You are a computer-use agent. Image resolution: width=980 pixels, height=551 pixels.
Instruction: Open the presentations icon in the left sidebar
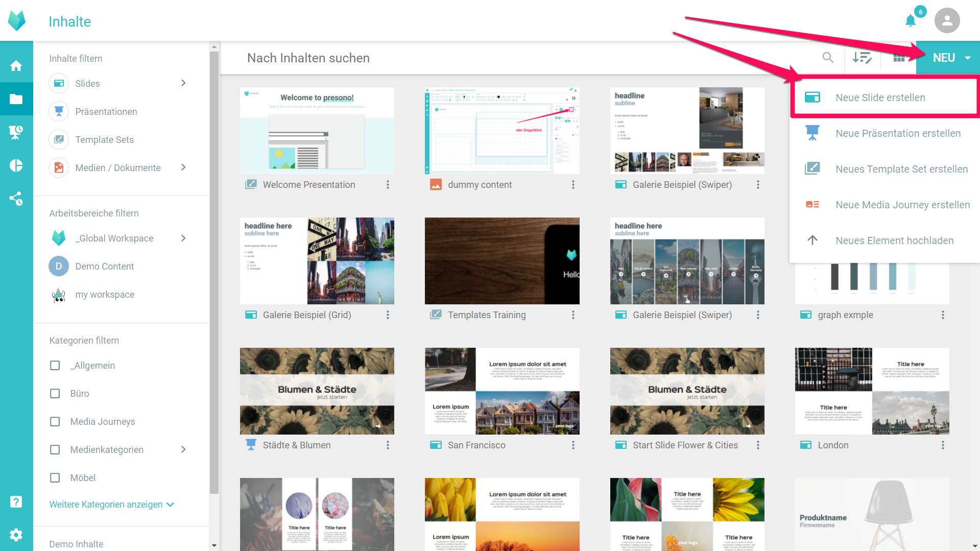(16, 132)
